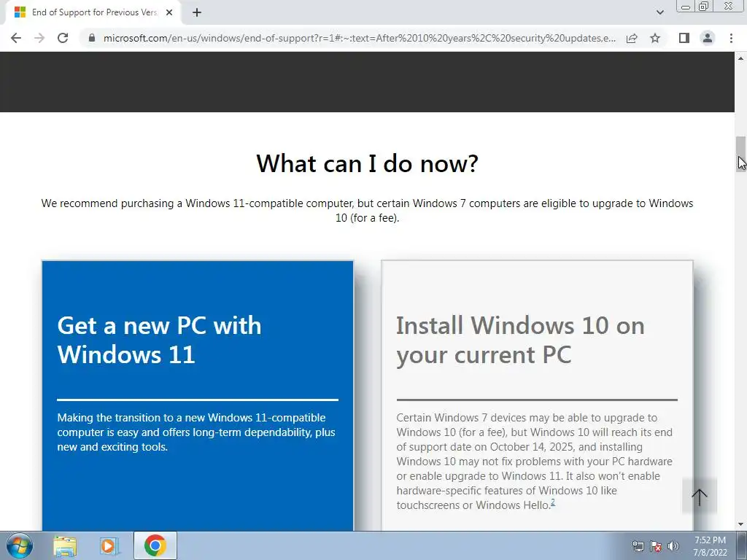Open the Chrome side panel
The width and height of the screenshot is (747, 560).
pos(684,38)
